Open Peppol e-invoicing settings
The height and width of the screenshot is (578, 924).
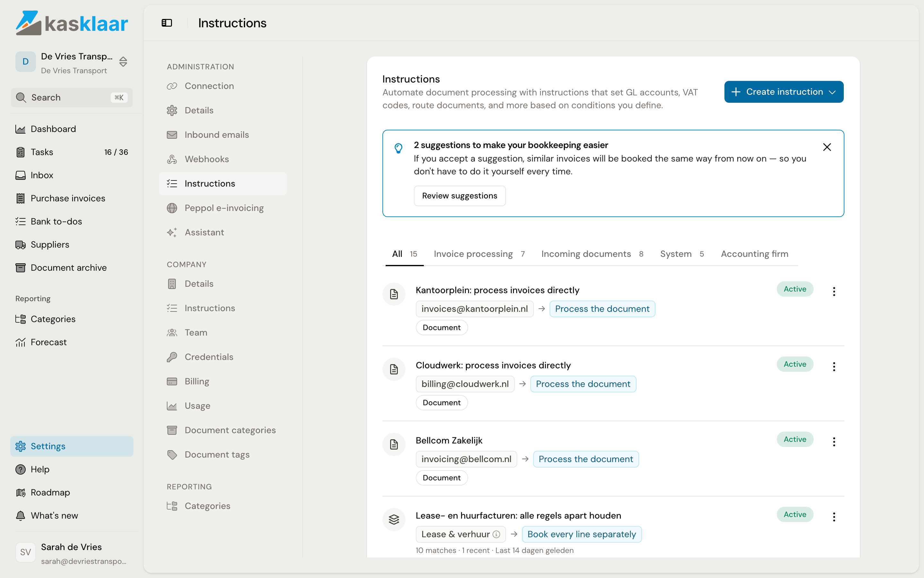[223, 208]
